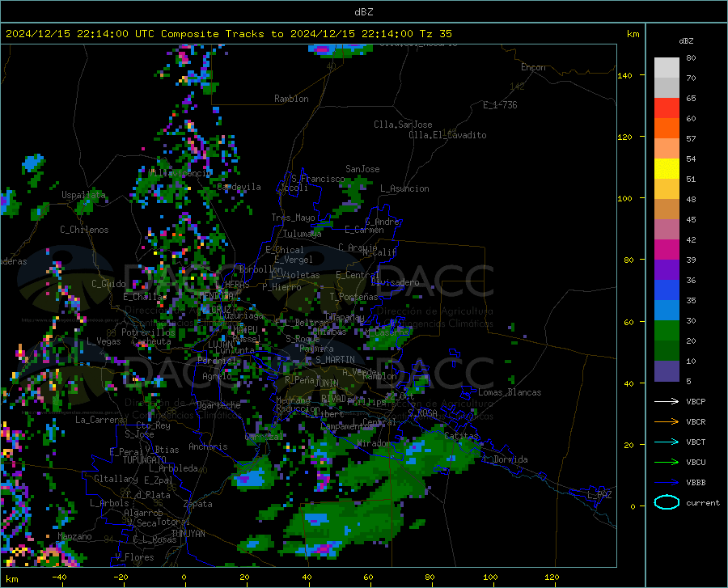Click the 'C_Guido' map label
The height and width of the screenshot is (588, 728).
(108, 284)
